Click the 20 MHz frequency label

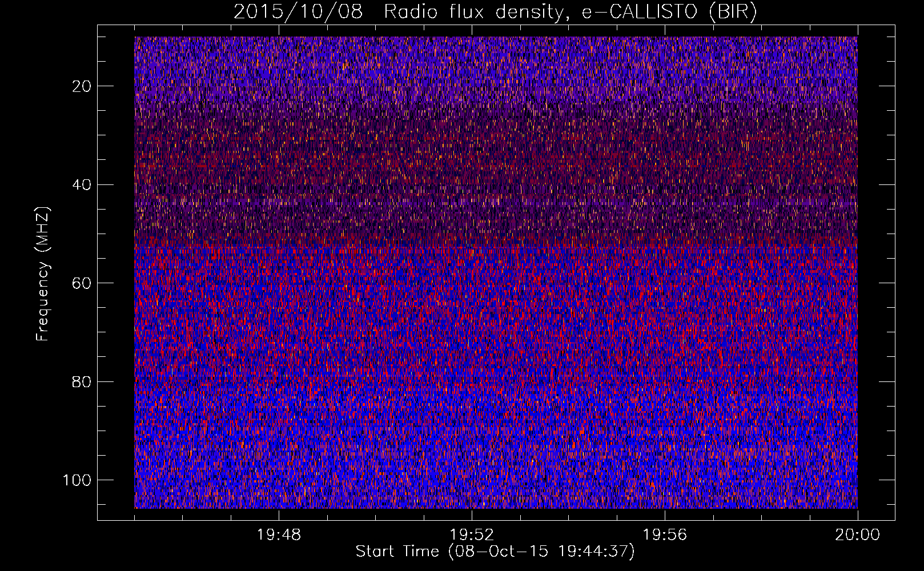(x=82, y=86)
